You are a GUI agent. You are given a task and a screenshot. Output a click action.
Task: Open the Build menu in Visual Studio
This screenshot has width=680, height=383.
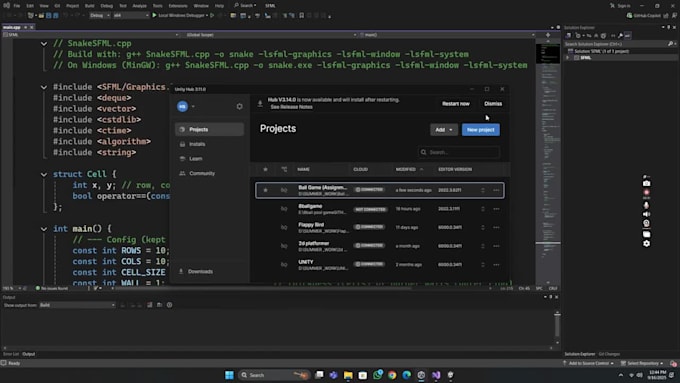(x=89, y=6)
